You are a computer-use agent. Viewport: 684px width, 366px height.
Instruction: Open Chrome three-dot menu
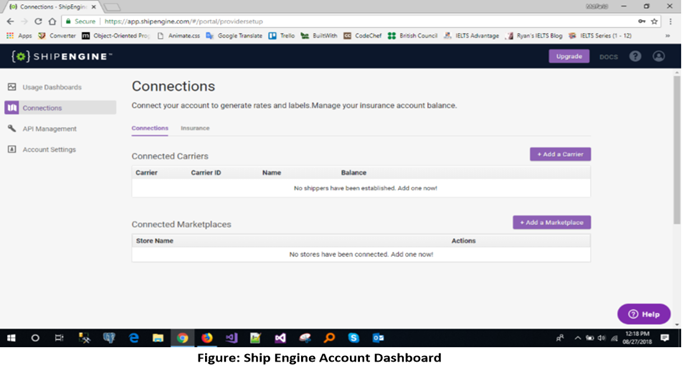pos(670,21)
